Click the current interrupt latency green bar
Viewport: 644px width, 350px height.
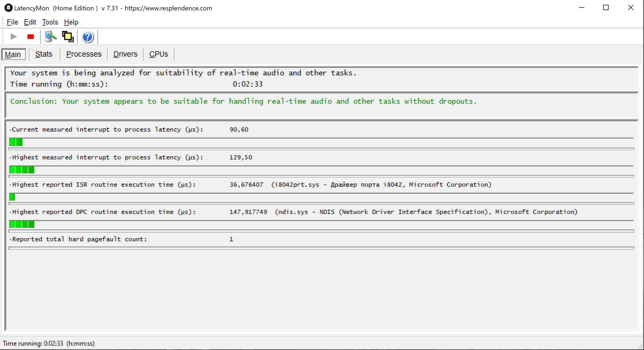point(16,142)
